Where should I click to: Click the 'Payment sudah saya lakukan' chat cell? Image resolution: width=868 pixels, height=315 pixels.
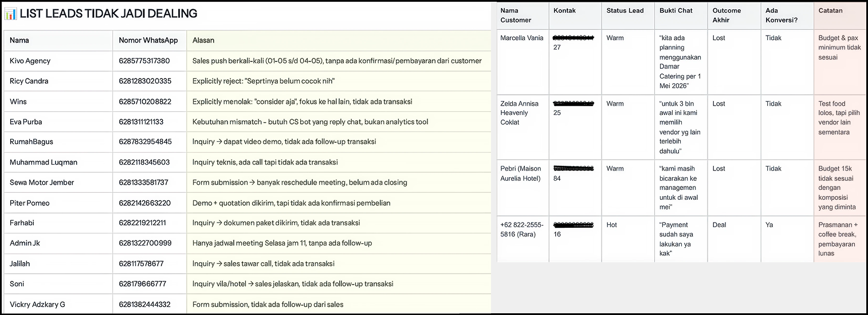click(681, 239)
